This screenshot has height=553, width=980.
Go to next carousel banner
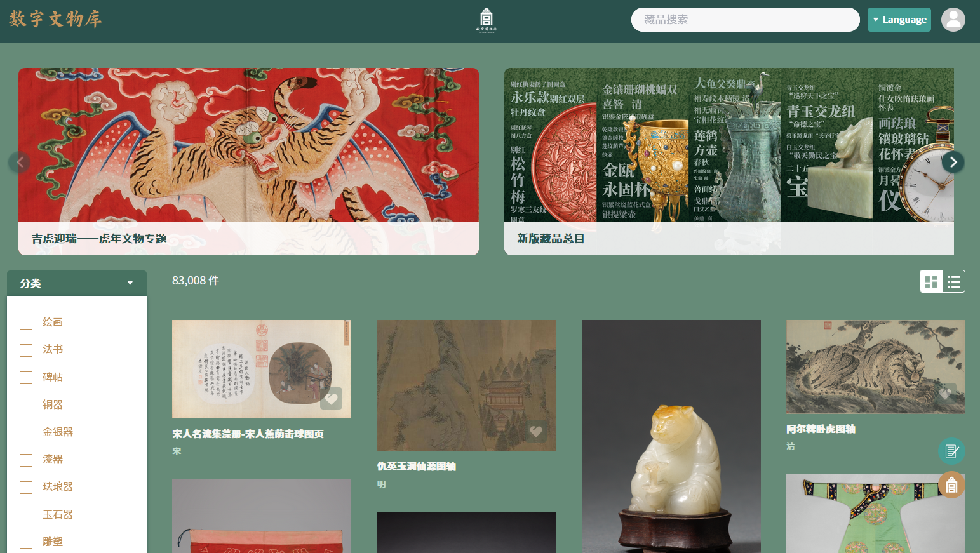point(953,162)
